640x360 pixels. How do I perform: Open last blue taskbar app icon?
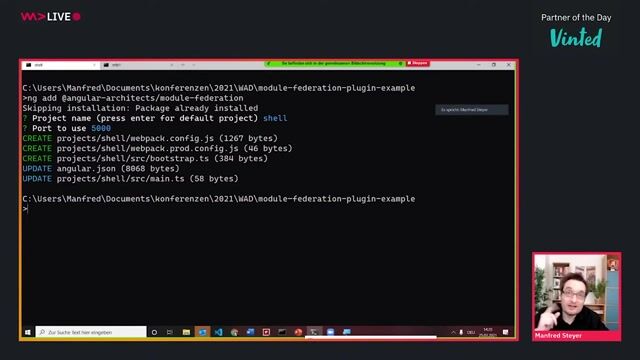[x=347, y=332]
